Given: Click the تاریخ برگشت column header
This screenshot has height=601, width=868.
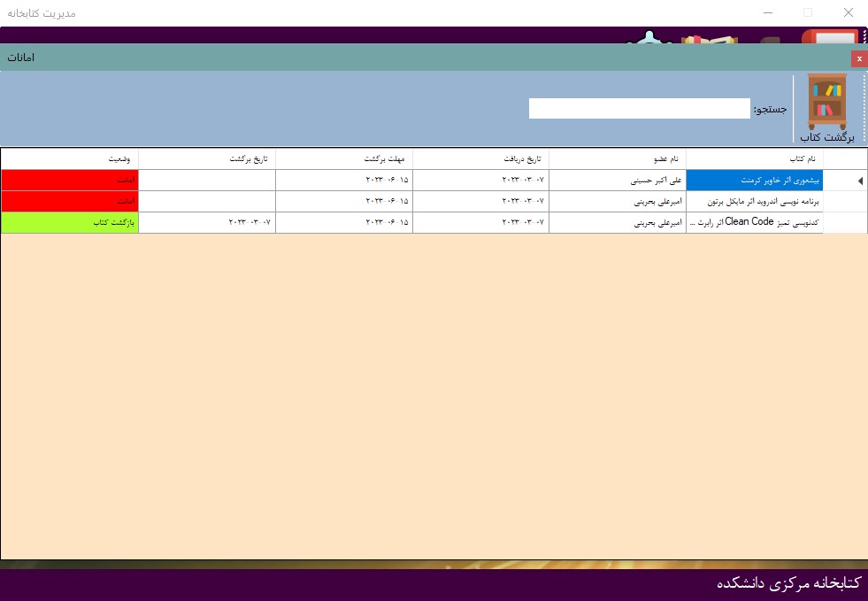Looking at the screenshot, I should point(206,158).
